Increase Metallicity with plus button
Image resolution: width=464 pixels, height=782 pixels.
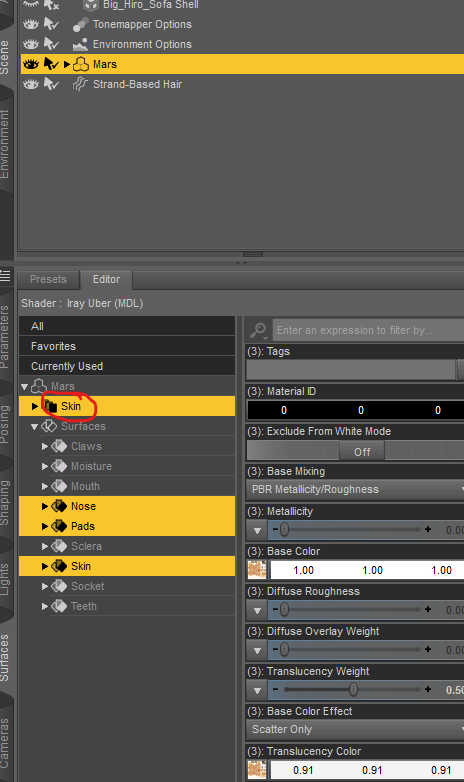coord(428,529)
